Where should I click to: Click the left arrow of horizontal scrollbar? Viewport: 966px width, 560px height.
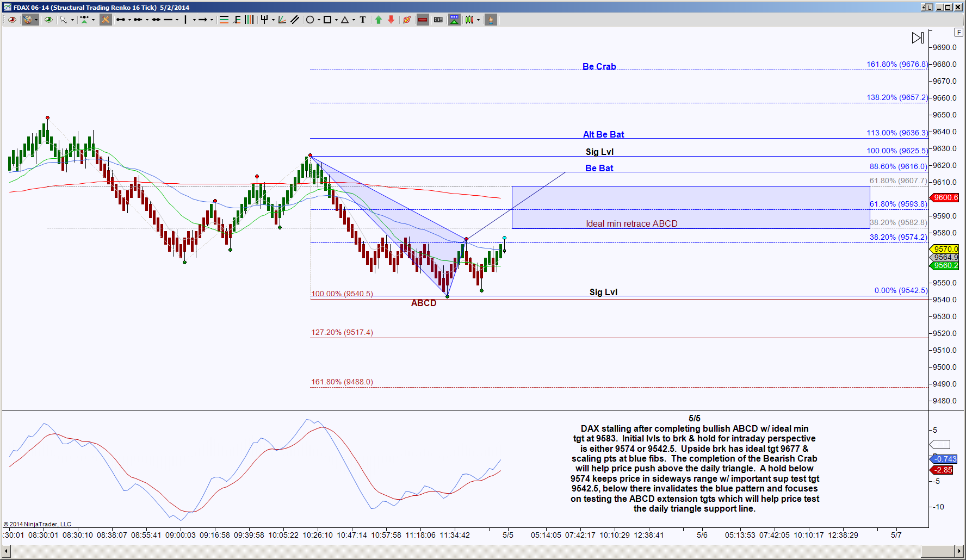(7, 551)
